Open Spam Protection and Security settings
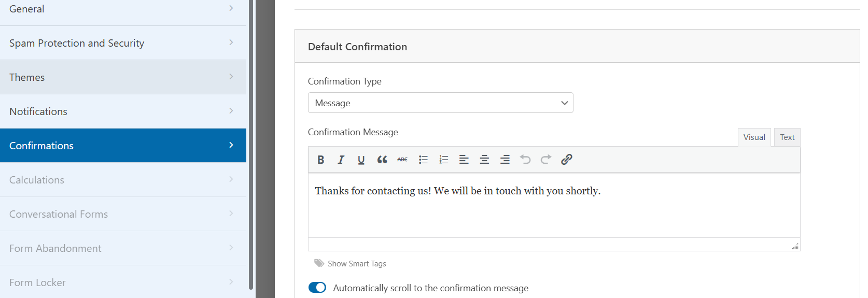868x298 pixels. pyautogui.click(x=123, y=43)
